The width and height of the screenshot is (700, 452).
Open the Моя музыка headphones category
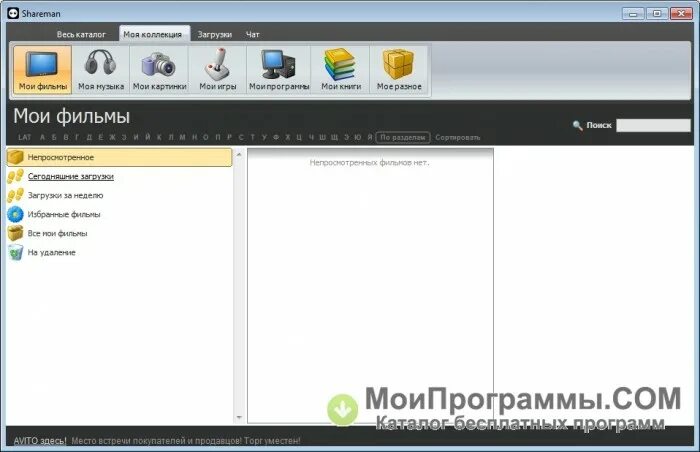tap(101, 70)
